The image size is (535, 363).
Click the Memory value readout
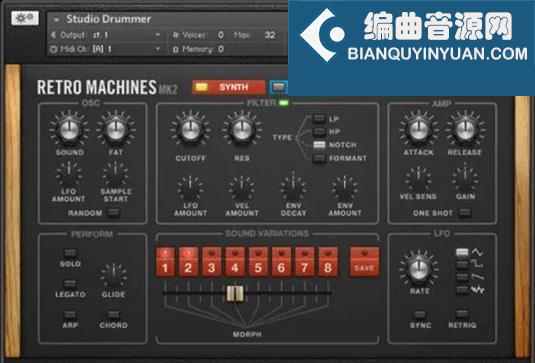point(221,49)
